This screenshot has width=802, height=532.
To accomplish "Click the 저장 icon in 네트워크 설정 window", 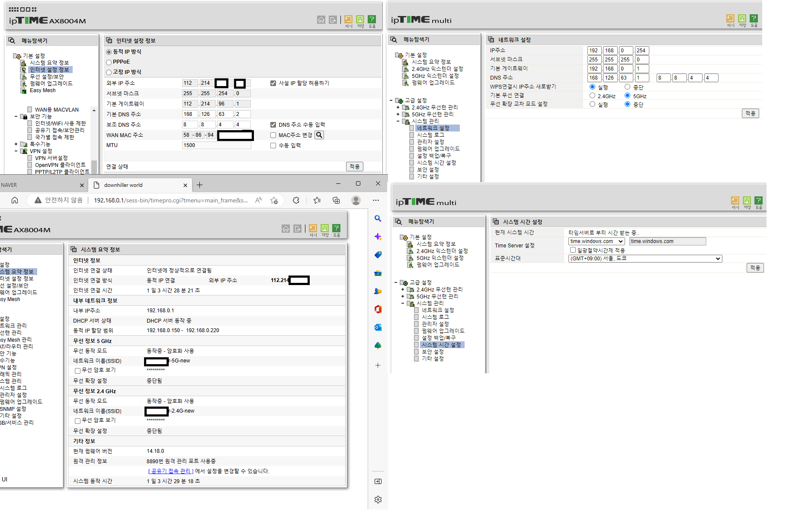I will click(x=742, y=18).
